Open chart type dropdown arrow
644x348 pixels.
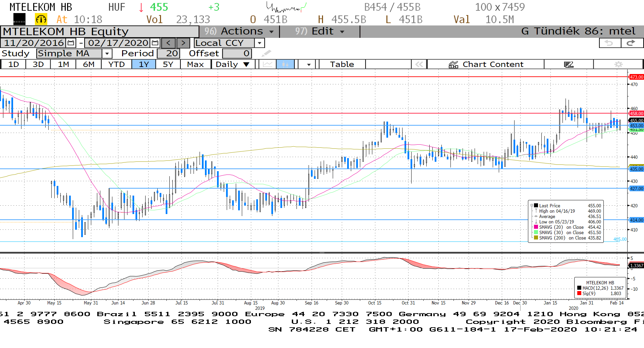309,64
